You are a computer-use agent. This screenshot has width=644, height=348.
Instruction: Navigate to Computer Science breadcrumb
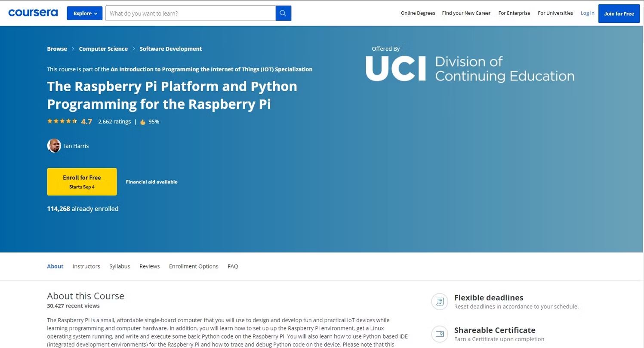coord(103,49)
